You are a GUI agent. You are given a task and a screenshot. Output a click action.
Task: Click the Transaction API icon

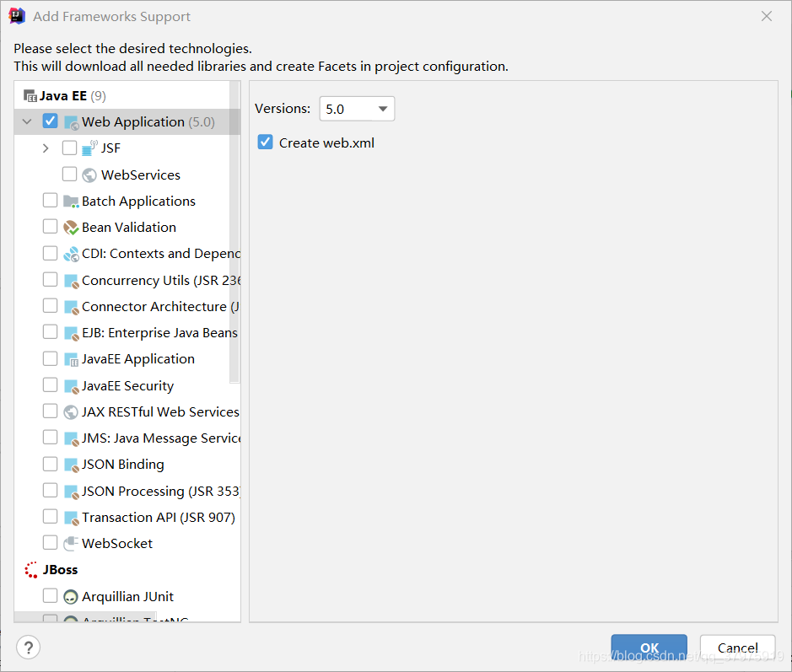tap(71, 518)
